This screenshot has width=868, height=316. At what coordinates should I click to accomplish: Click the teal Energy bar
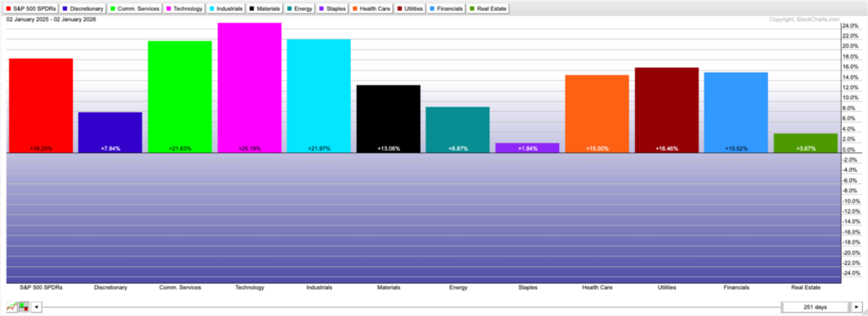pyautogui.click(x=458, y=130)
